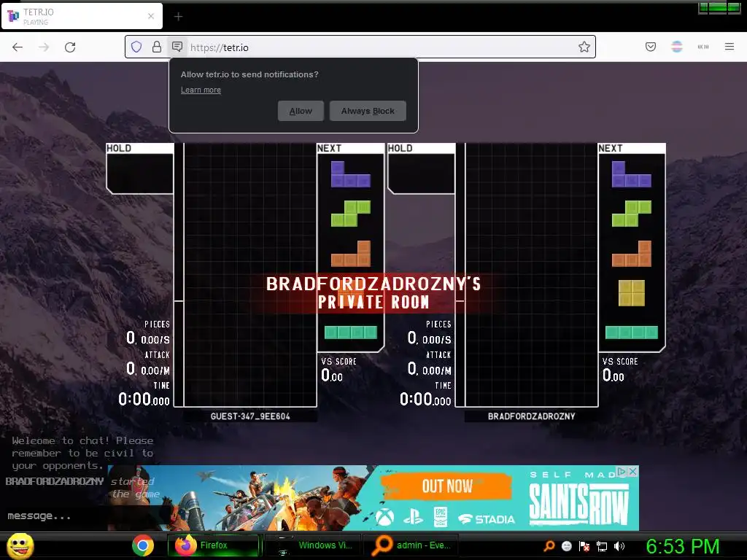Click the green battery indicator at top right
The height and width of the screenshot is (560, 747).
click(x=719, y=7)
